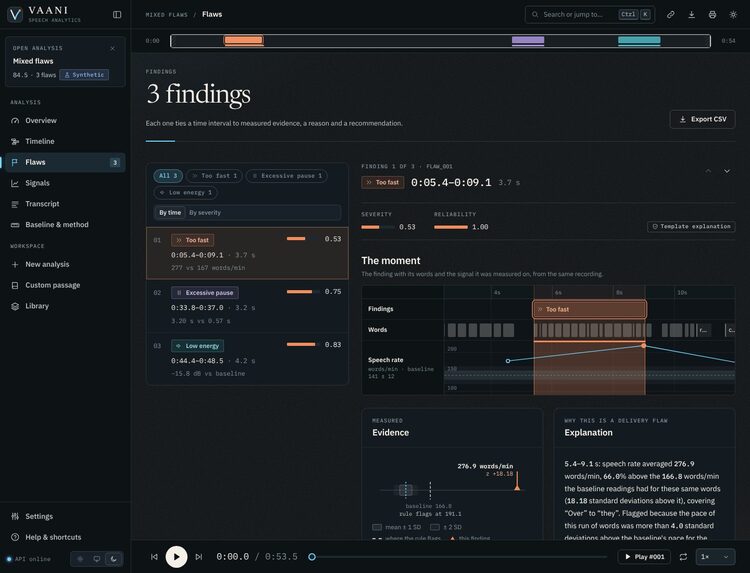Open the Timeline page

(66, 141)
